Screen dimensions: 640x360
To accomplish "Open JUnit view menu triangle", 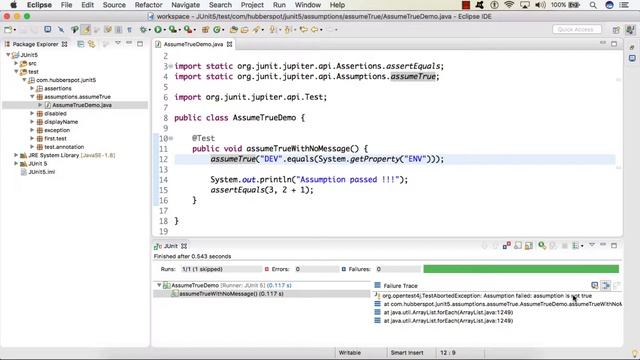I will click(592, 245).
